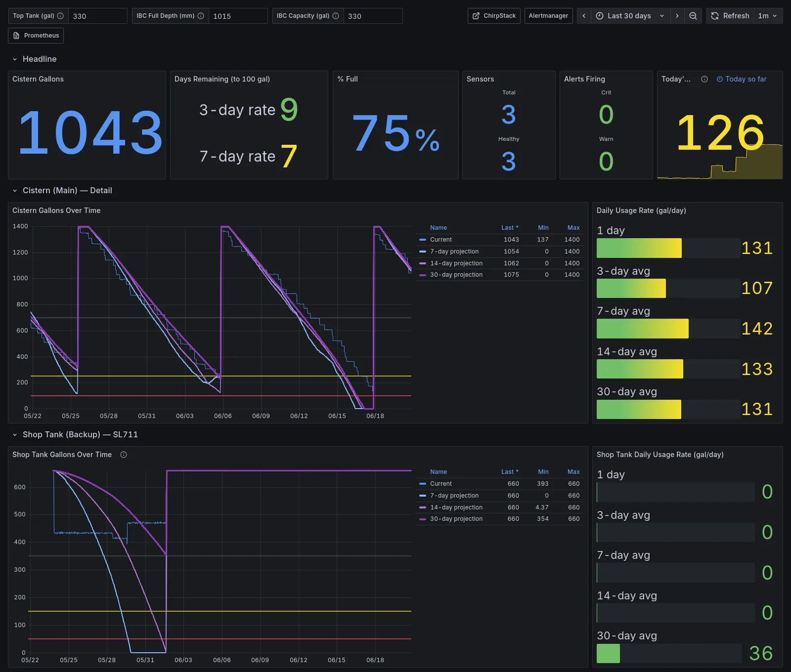The height and width of the screenshot is (672, 791).
Task: Open Daily Usage Rate panel title menu
Action: (641, 210)
